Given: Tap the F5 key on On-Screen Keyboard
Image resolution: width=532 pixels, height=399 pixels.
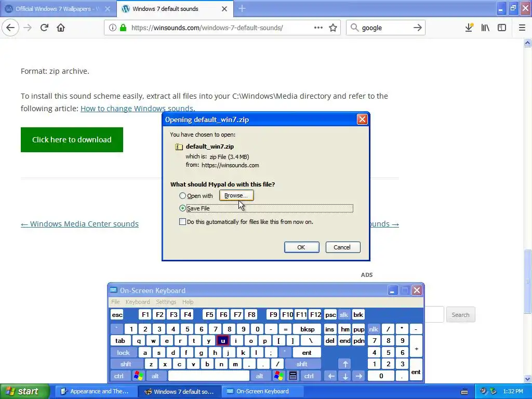Looking at the screenshot, I should [209, 315].
